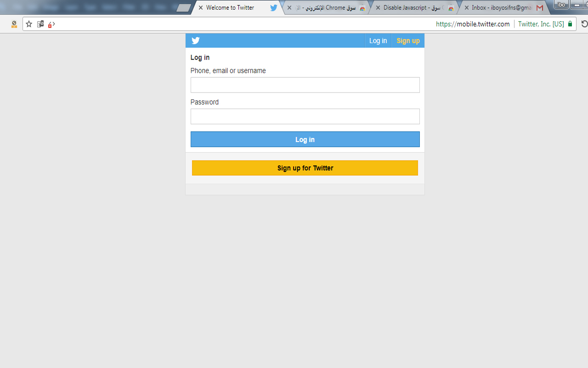This screenshot has height=368, width=588.
Task: Click the Disable JavaScript extension icon
Action: tap(14, 24)
